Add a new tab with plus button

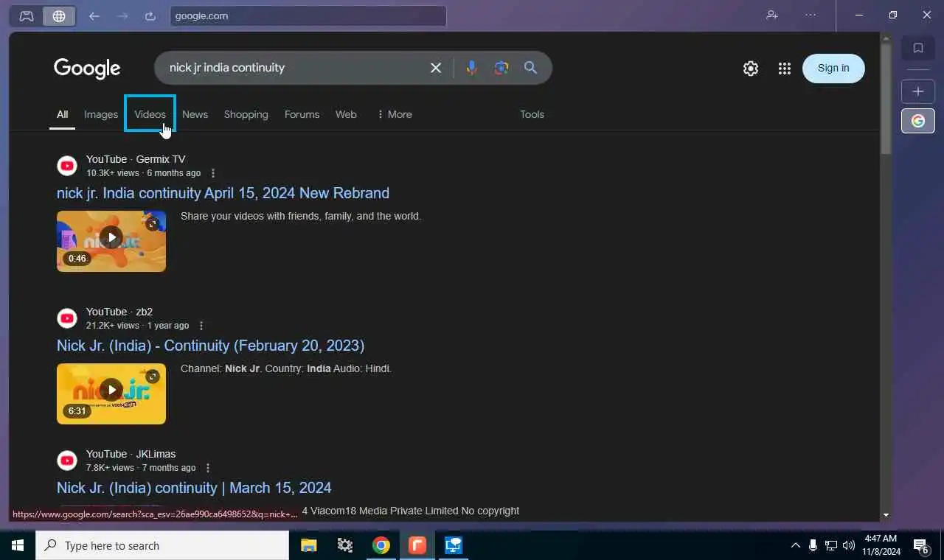pyautogui.click(x=918, y=91)
